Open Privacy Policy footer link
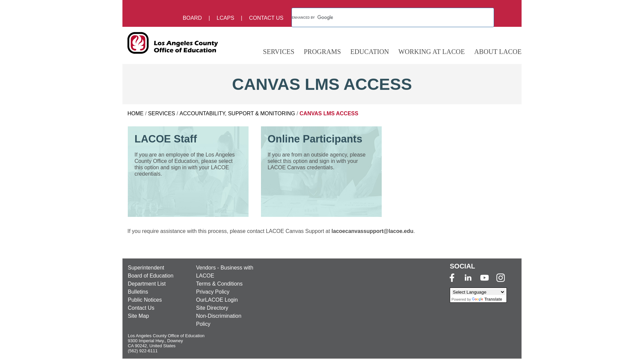The height and width of the screenshot is (362, 644). tap(213, 292)
